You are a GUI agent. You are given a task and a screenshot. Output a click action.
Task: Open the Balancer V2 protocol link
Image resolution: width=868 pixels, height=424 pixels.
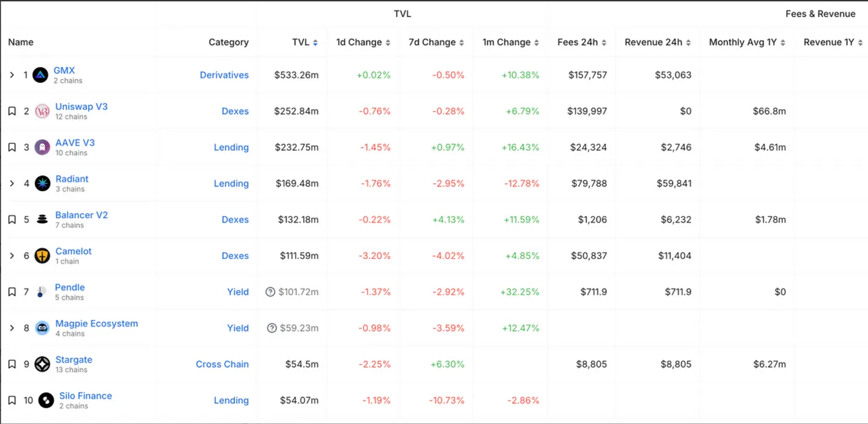pos(81,215)
